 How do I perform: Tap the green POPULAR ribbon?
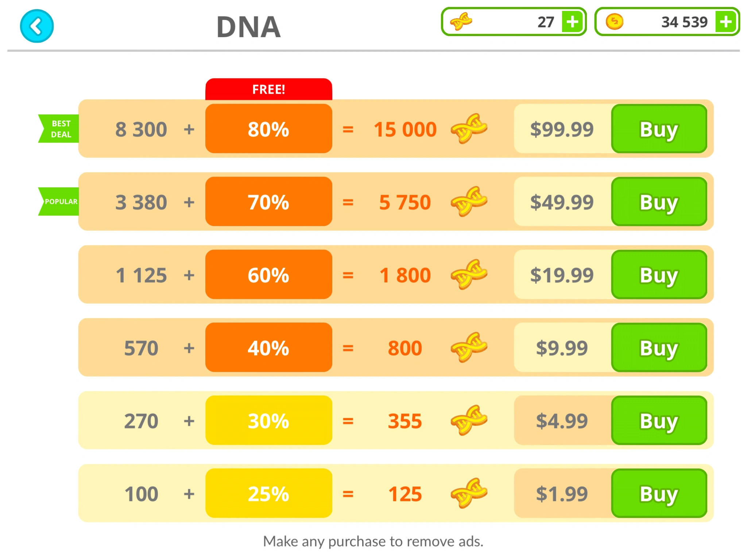click(x=59, y=202)
